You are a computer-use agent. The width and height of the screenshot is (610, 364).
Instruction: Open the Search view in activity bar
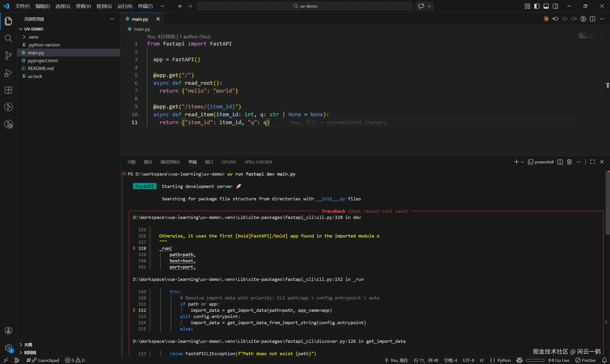(x=8, y=38)
